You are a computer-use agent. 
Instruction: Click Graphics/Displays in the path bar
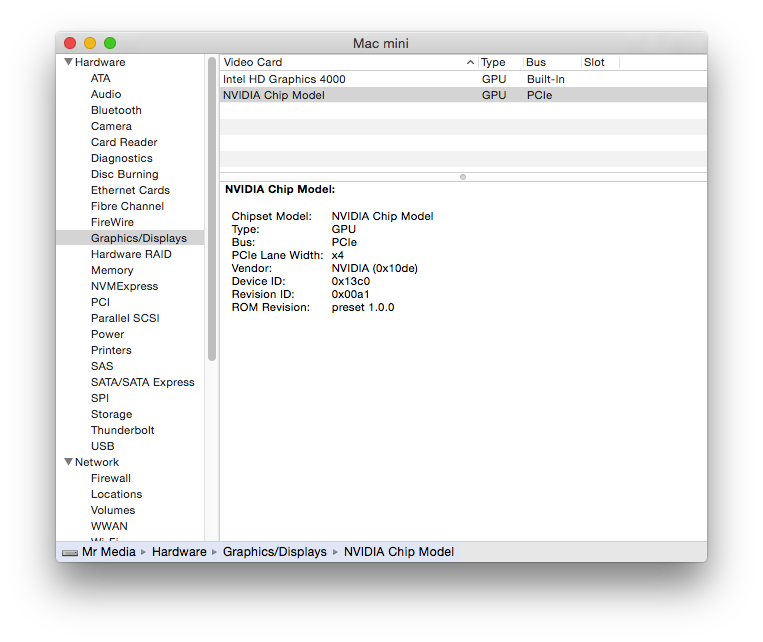275,551
